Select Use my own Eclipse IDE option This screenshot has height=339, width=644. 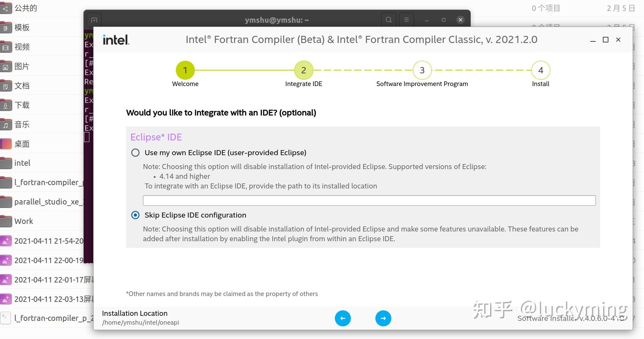coord(135,153)
